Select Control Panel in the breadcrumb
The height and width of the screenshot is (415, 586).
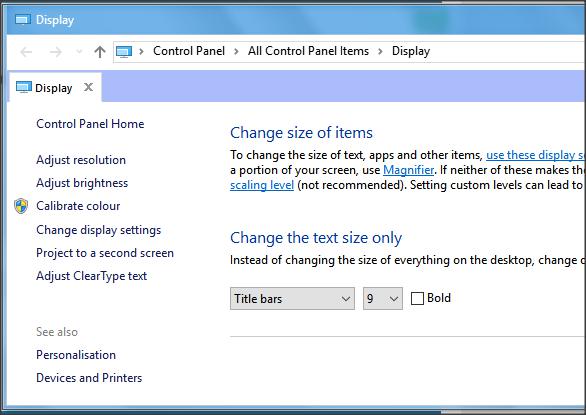(x=189, y=51)
